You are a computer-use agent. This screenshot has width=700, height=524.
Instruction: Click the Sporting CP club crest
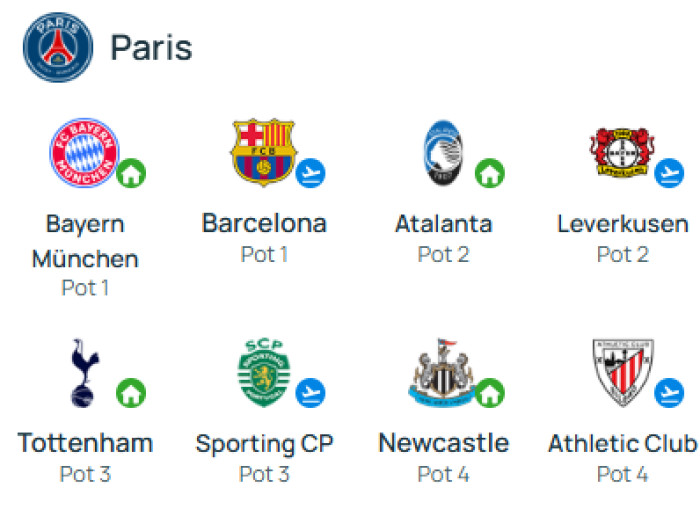[x=263, y=373]
